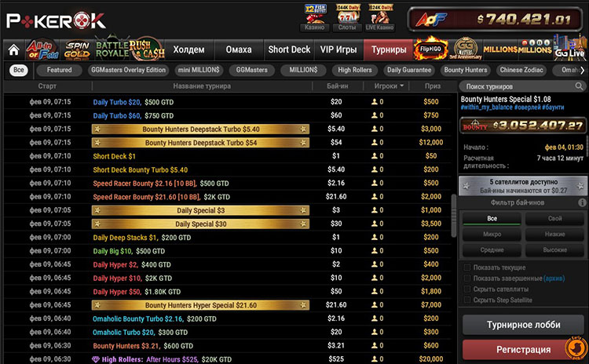
Task: Select the 'Низкие' buy-in filter
Action: (554, 234)
